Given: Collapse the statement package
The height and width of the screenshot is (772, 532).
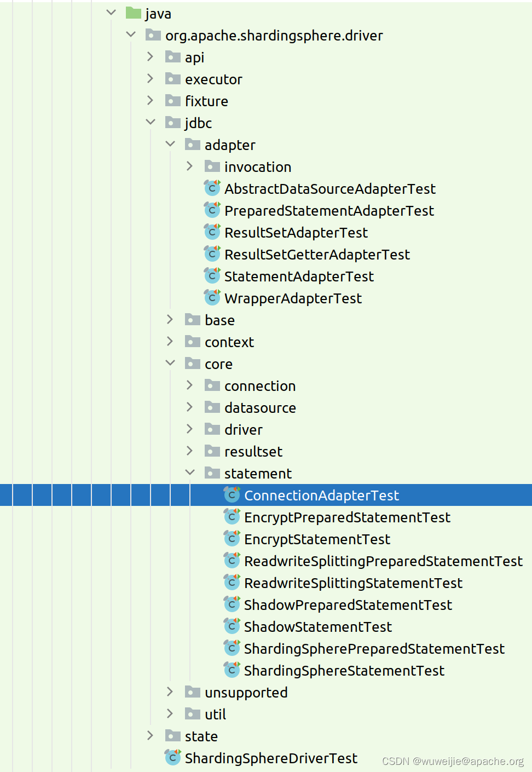Looking at the screenshot, I should (190, 472).
